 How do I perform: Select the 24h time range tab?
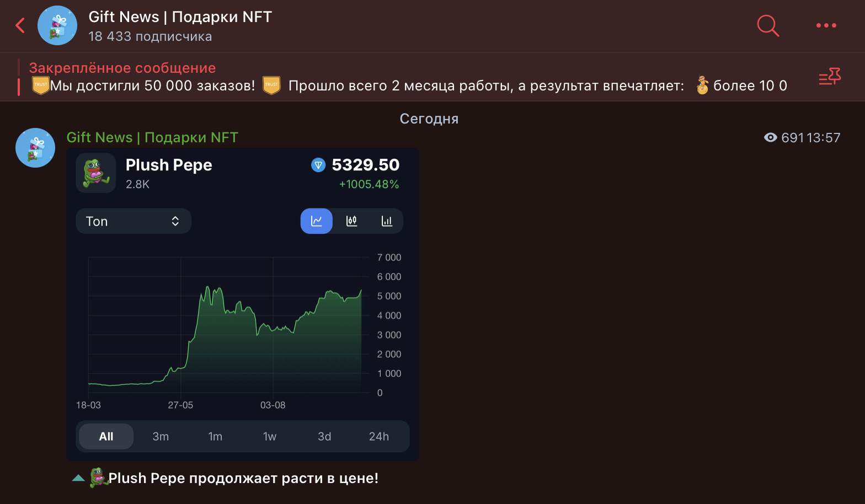pyautogui.click(x=379, y=437)
